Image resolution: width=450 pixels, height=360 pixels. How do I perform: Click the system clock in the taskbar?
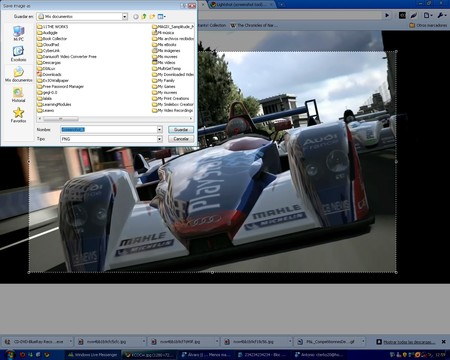tap(441, 355)
